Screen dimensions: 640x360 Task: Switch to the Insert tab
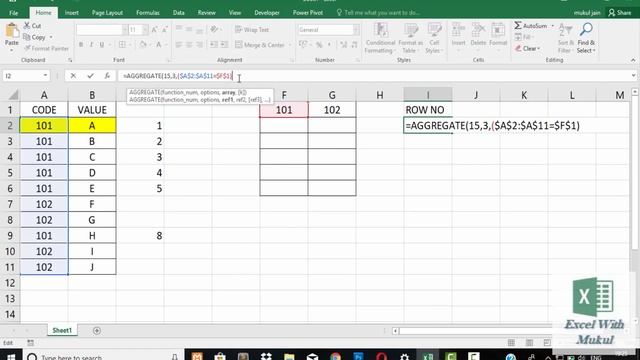[71, 13]
